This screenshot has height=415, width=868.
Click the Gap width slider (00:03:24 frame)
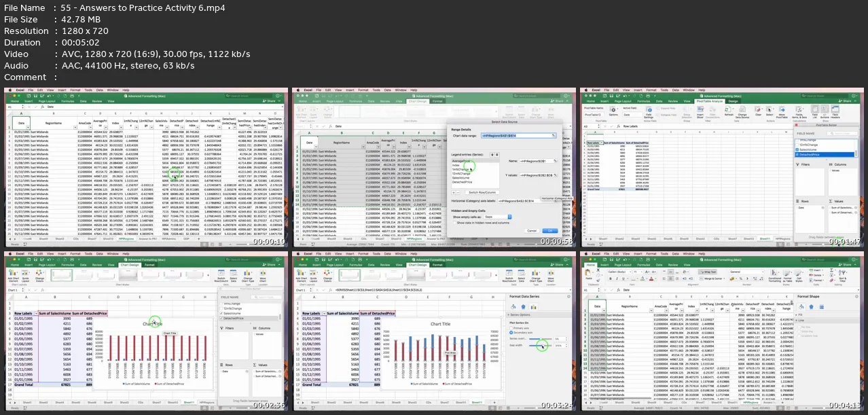tap(540, 346)
